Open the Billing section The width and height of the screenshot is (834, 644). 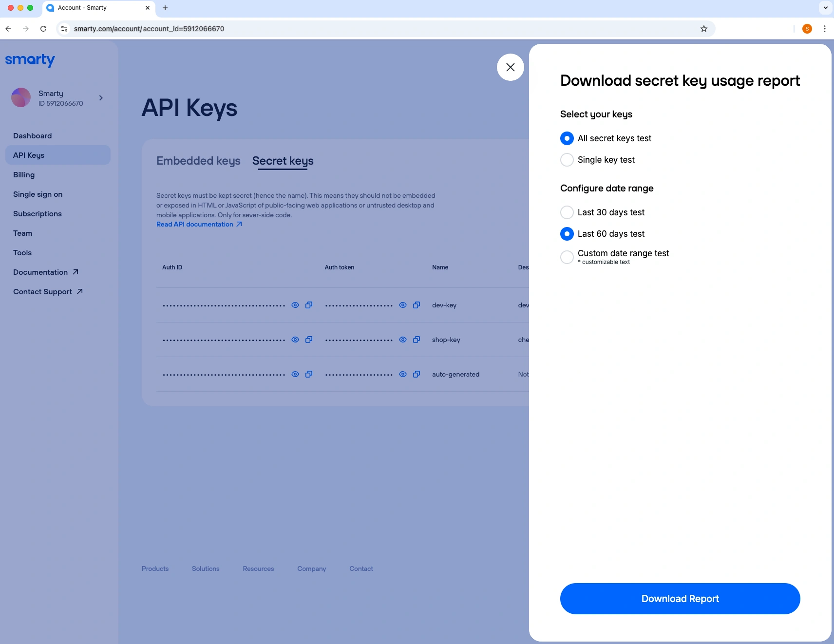point(23,174)
